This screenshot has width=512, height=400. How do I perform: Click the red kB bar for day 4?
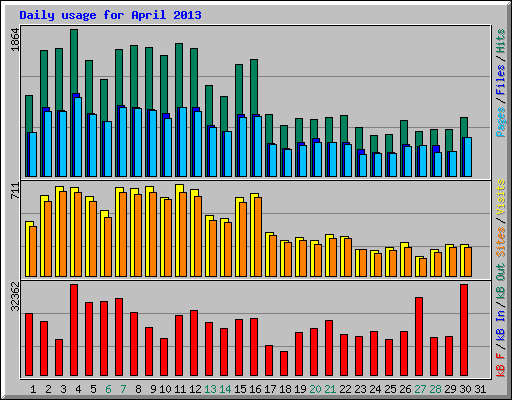[x=74, y=330]
